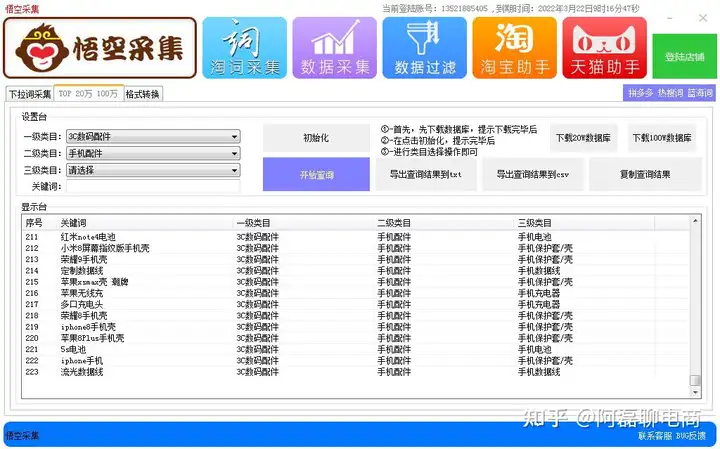
Task: Select row 5s电池
Action: (356, 349)
